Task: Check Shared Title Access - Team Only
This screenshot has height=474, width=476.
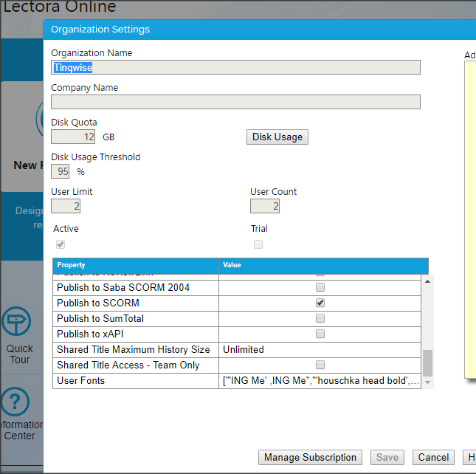Action: 320,365
